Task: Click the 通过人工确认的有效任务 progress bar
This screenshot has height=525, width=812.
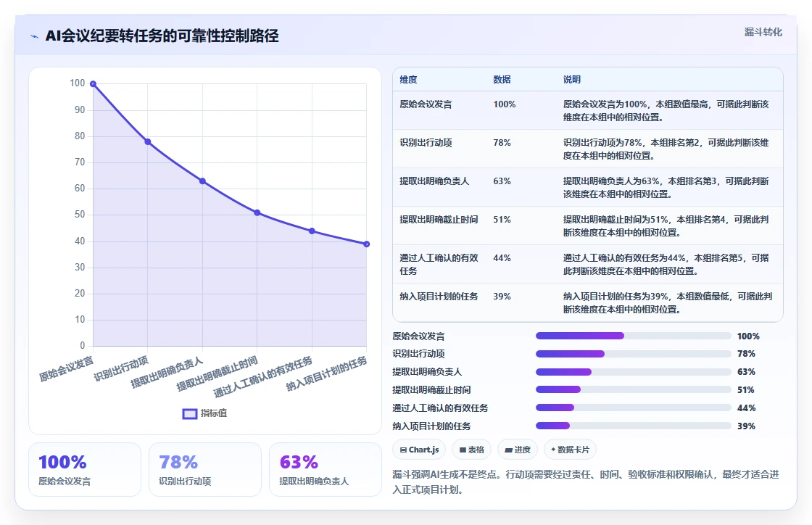Action: tap(634, 408)
